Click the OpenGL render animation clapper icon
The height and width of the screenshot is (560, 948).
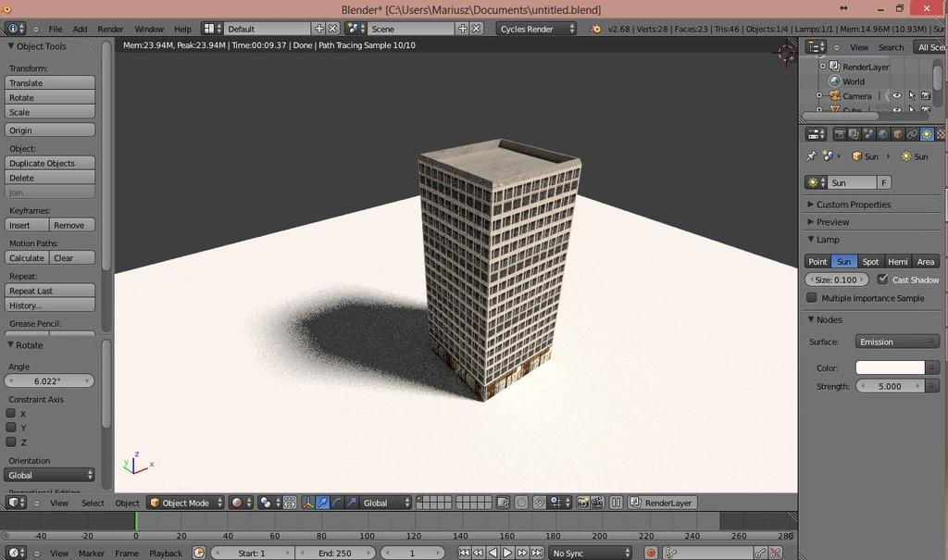pos(597,503)
